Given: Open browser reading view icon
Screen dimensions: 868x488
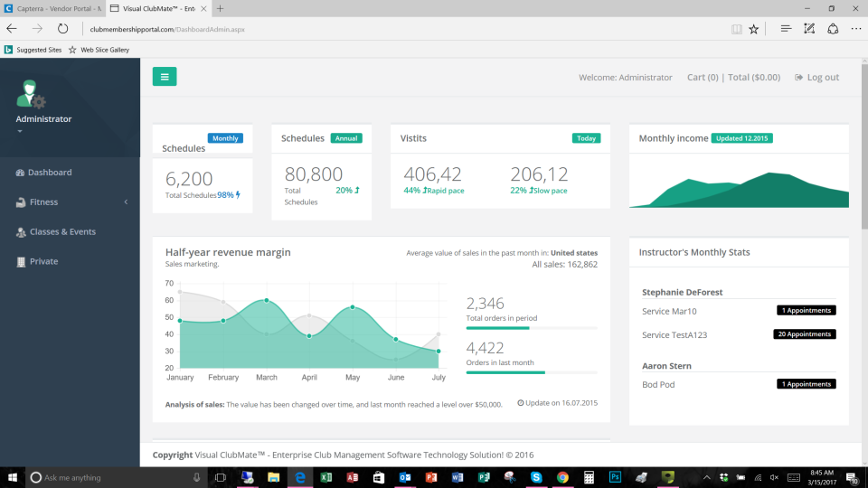Looking at the screenshot, I should (x=736, y=29).
